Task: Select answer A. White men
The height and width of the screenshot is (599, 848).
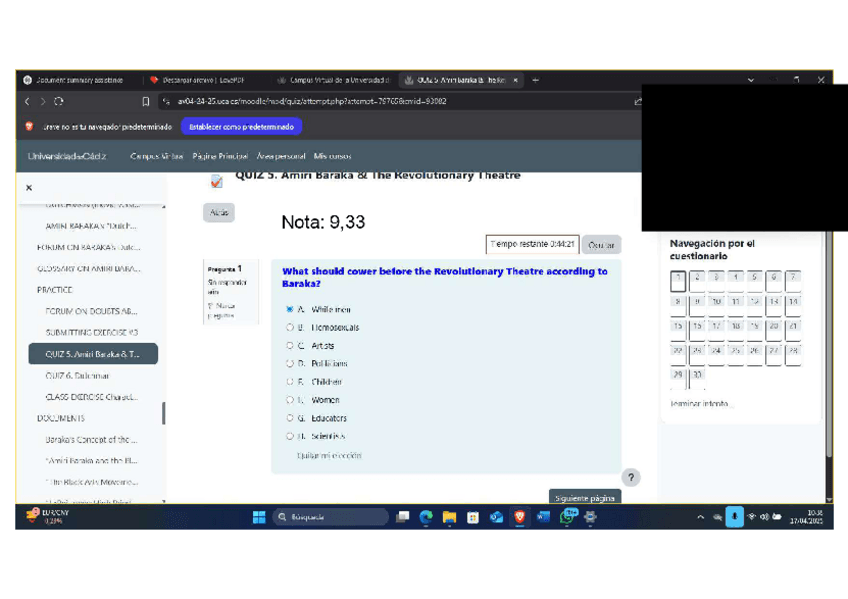Action: tap(290, 310)
